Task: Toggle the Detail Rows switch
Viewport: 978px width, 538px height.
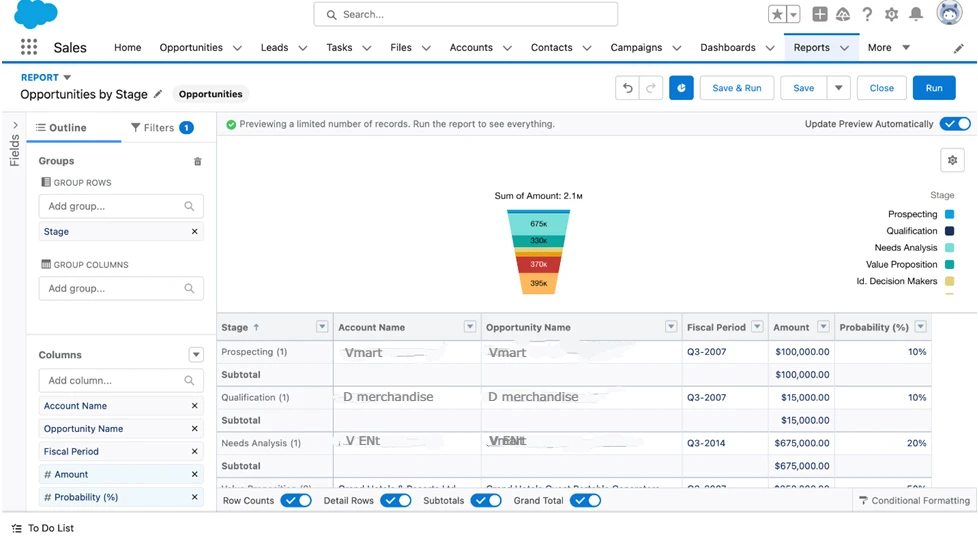Action: click(x=395, y=500)
